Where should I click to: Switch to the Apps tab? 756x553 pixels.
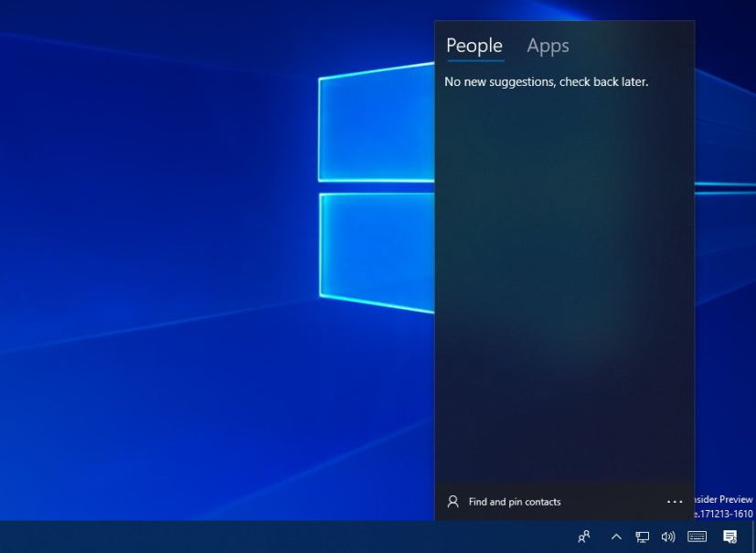coord(548,45)
